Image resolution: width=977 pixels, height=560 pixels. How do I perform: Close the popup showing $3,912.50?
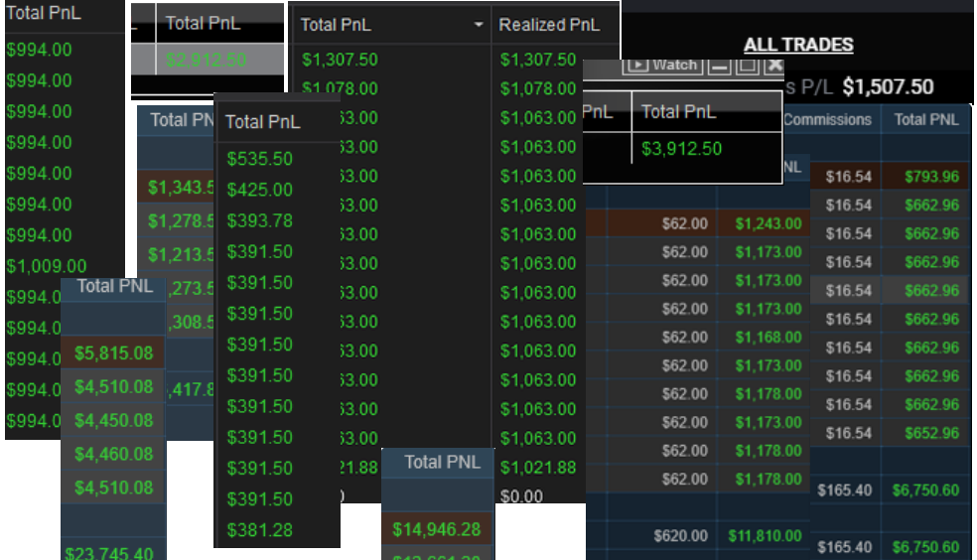[772, 66]
